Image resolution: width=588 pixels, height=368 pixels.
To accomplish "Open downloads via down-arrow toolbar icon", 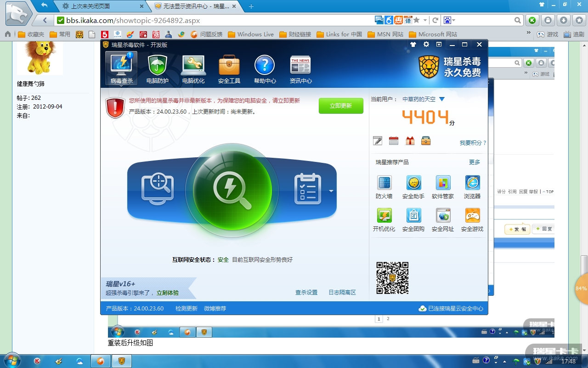I will [x=564, y=20].
